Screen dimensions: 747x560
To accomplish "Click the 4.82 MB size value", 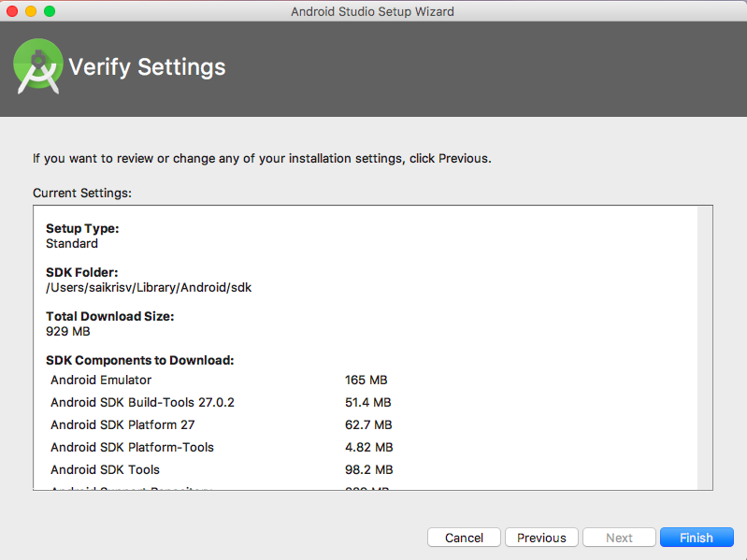I will point(369,447).
